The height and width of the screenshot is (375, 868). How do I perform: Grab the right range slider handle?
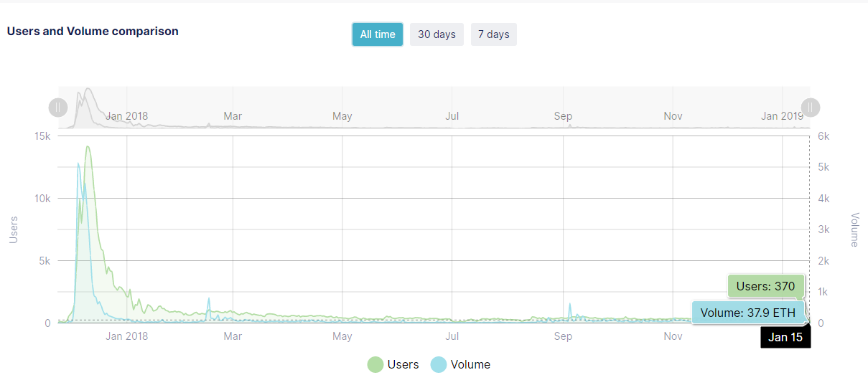(x=811, y=108)
